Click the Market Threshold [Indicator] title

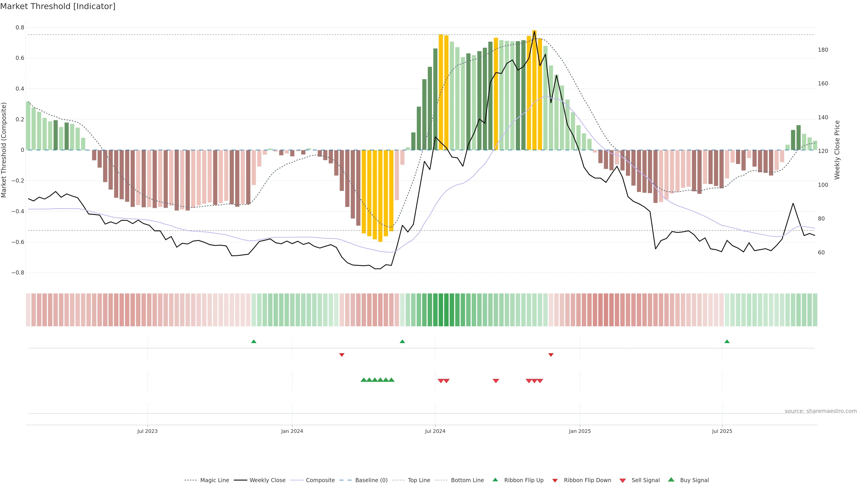pos(58,6)
